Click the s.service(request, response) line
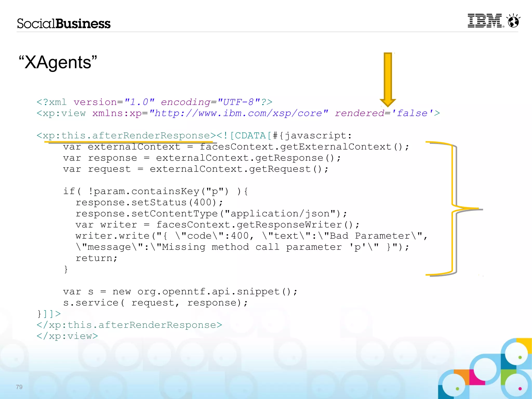 [x=156, y=303]
